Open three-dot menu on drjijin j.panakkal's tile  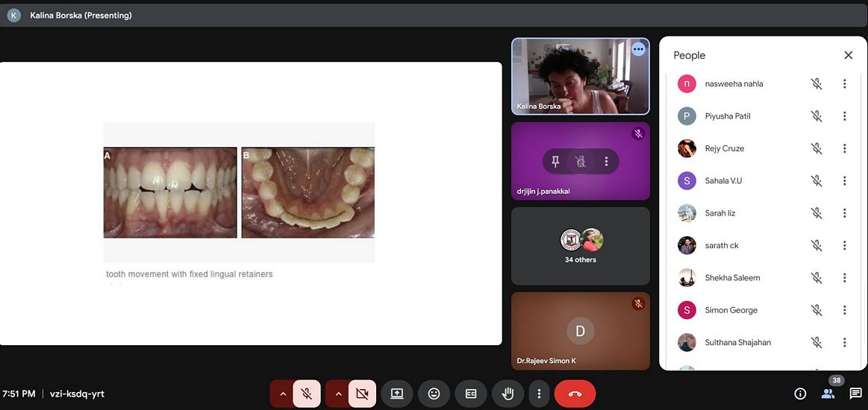click(x=606, y=161)
